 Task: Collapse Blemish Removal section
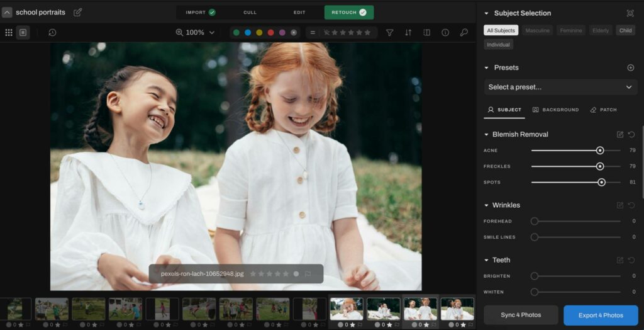[486, 134]
